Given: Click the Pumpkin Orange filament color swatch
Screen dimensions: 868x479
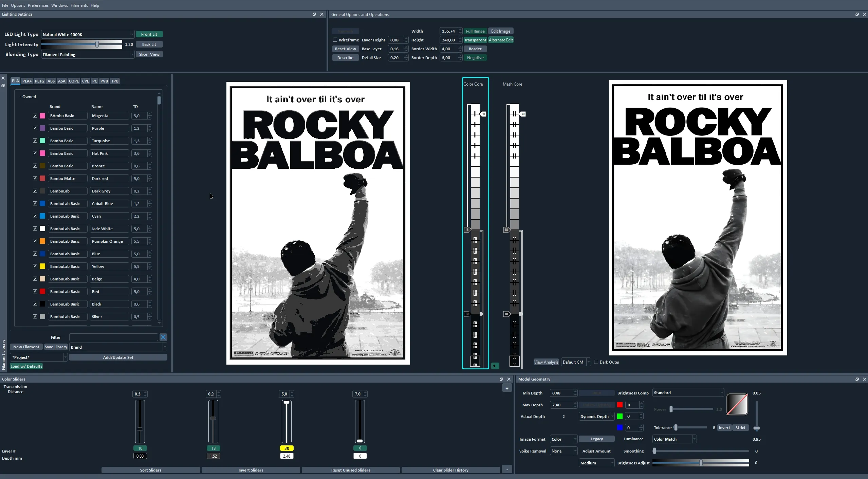Looking at the screenshot, I should (42, 241).
